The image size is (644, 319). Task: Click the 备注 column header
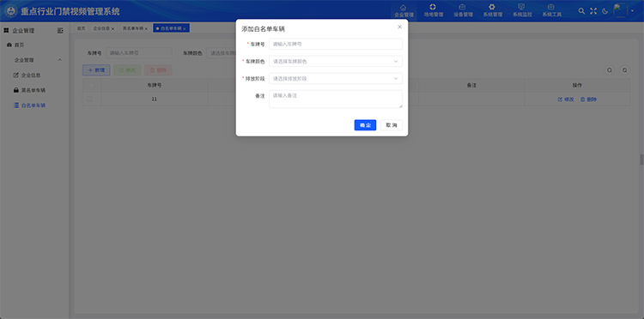[471, 85]
